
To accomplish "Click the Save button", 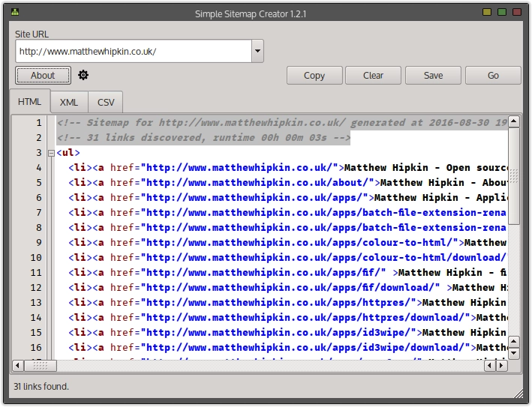I will coord(433,75).
